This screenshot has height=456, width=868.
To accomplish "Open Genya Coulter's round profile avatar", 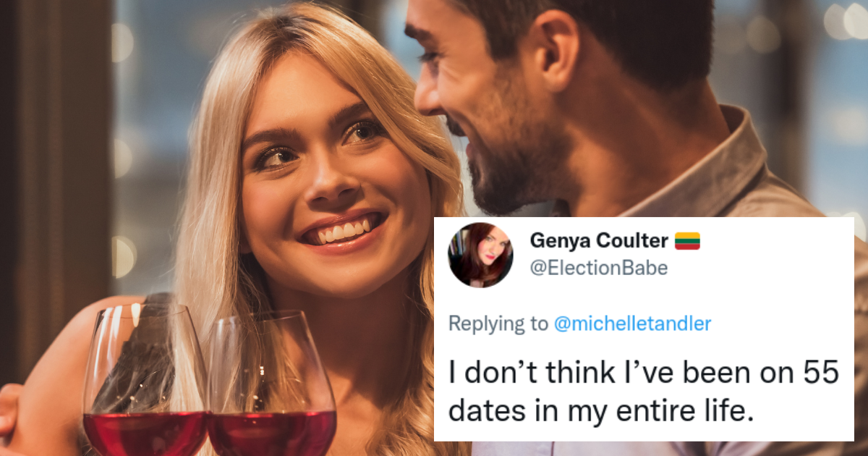I will pyautogui.click(x=480, y=255).
